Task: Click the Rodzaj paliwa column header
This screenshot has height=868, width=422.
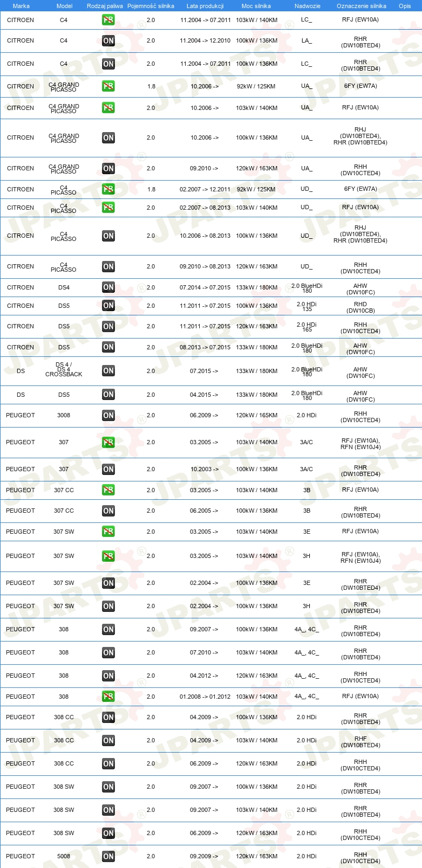Action: tap(105, 6)
